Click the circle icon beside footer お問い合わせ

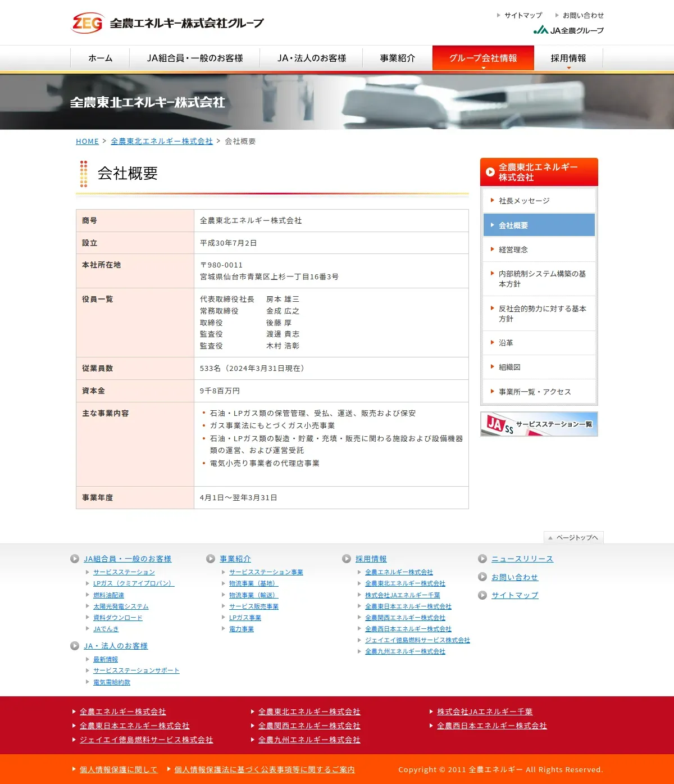(482, 577)
